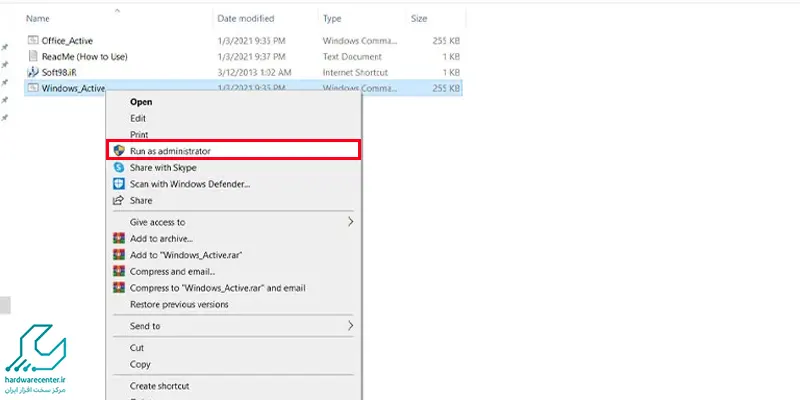
Task: Click the Office_Active file name
Action: tap(67, 40)
